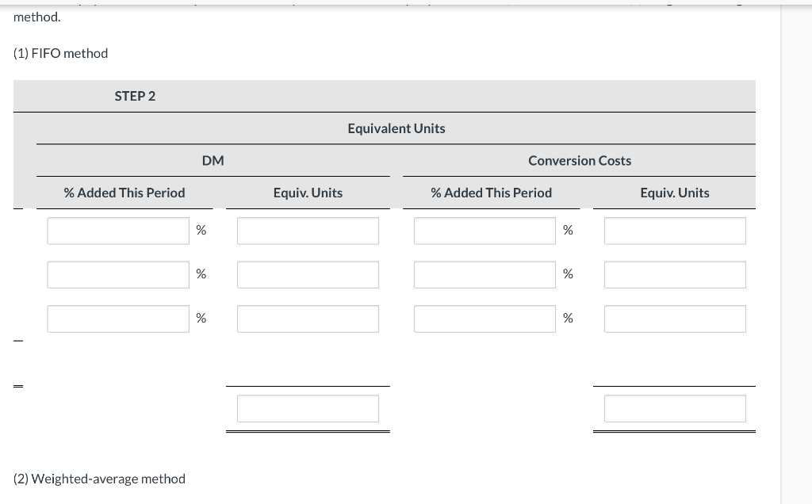Click DM equivalent units field in second row
Image resolution: width=812 pixels, height=504 pixels.
[x=308, y=275]
